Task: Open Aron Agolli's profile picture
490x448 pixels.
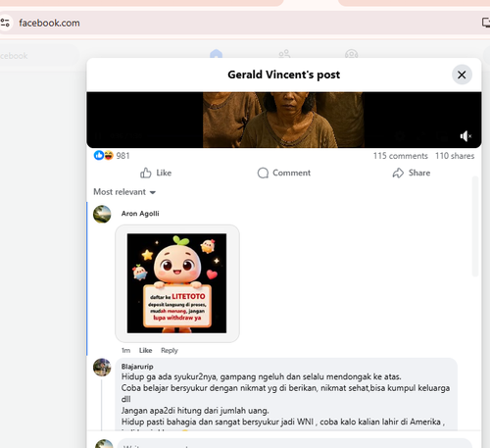Action: click(102, 214)
